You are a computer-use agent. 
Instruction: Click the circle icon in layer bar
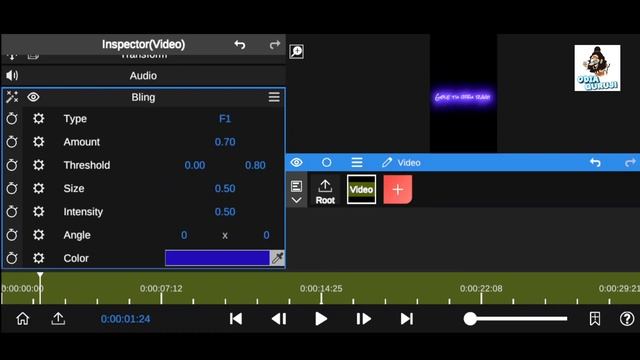(x=327, y=162)
